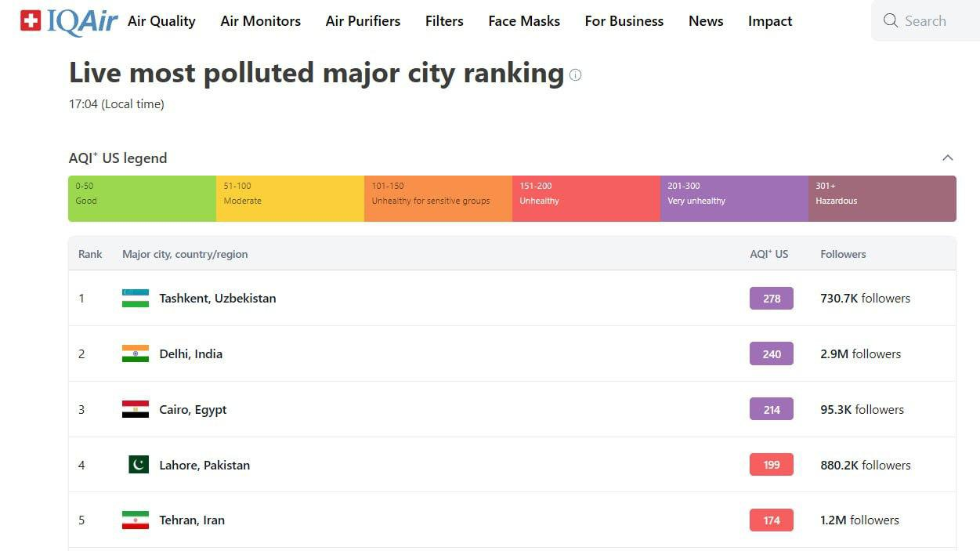Click the India flag icon

(x=136, y=354)
